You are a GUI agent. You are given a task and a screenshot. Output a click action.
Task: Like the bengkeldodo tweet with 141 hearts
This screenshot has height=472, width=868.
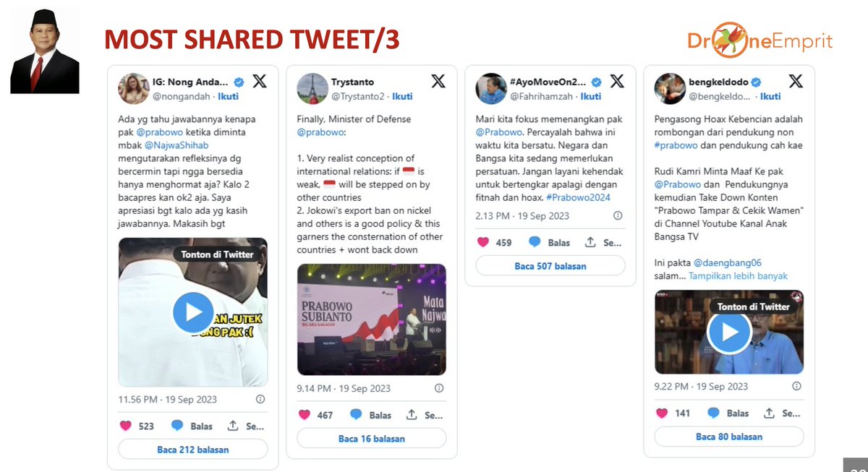tap(661, 413)
